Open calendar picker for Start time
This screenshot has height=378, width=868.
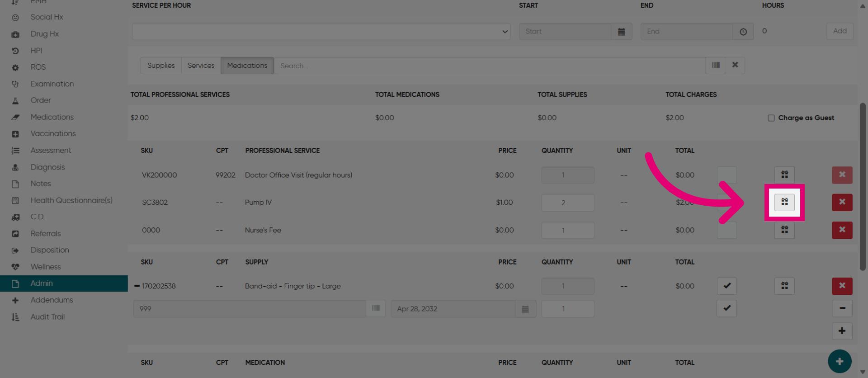tap(622, 32)
